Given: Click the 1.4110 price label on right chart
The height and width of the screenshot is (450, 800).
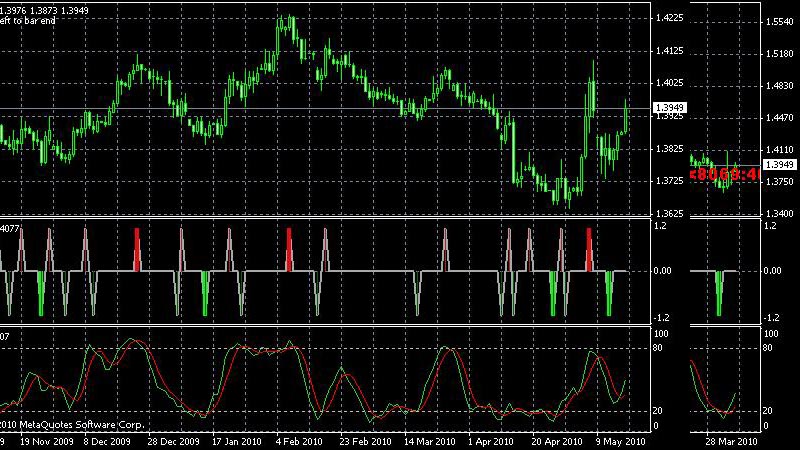Looking at the screenshot, I should (x=780, y=150).
